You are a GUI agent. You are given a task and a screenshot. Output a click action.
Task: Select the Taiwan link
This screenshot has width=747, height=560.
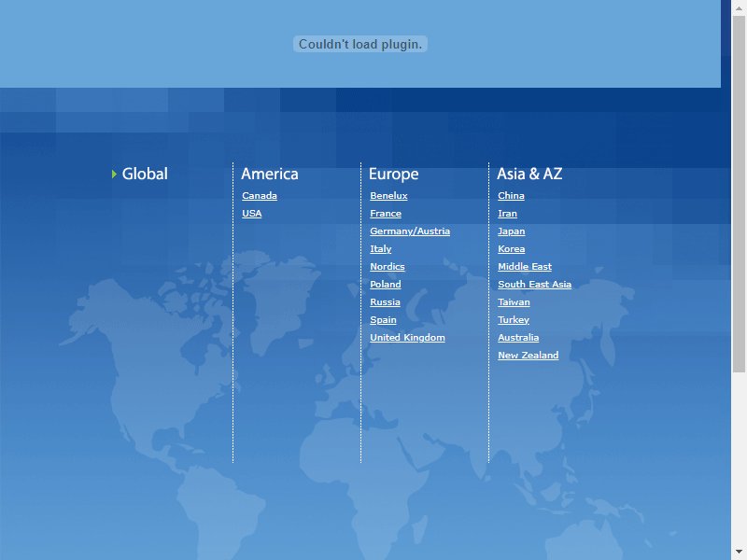tap(514, 301)
